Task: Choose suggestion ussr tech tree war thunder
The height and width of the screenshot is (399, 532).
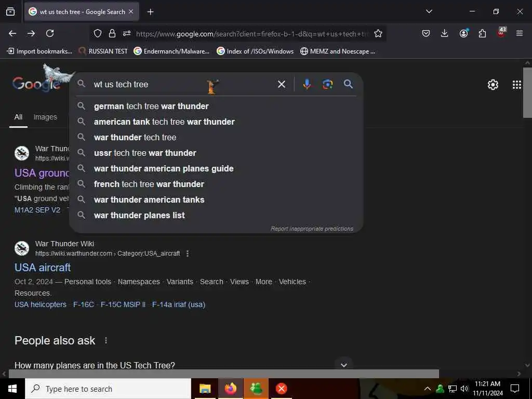Action: [x=216, y=153]
